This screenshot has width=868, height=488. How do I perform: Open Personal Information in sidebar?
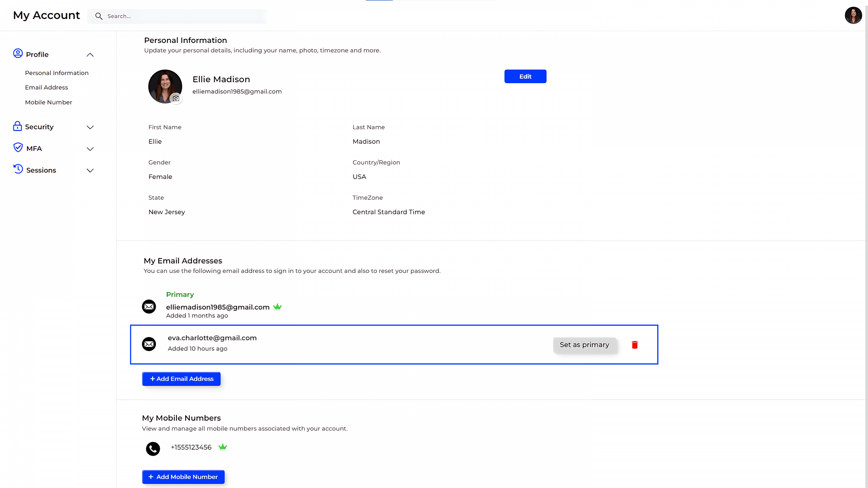click(57, 73)
